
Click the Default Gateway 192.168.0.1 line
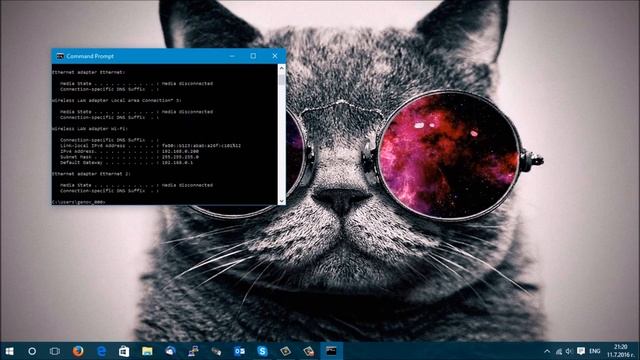coord(127,162)
